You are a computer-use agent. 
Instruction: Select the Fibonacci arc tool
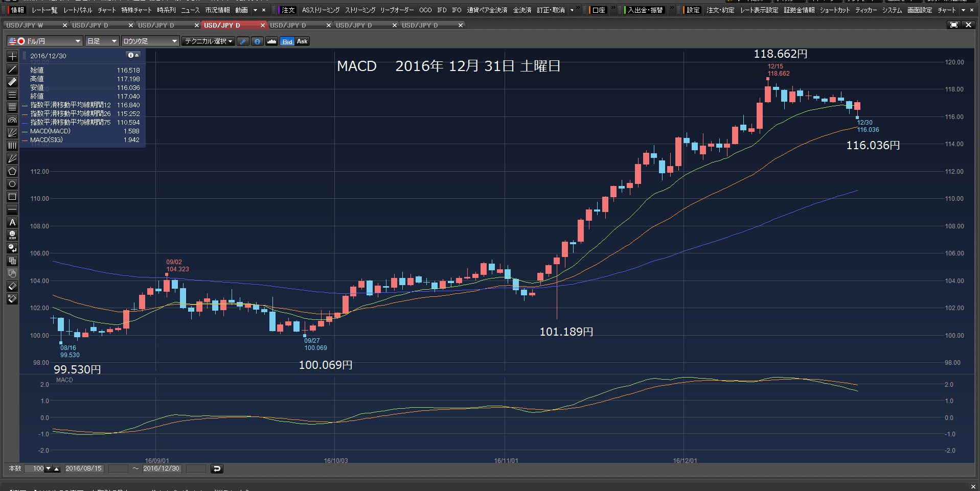[x=12, y=120]
